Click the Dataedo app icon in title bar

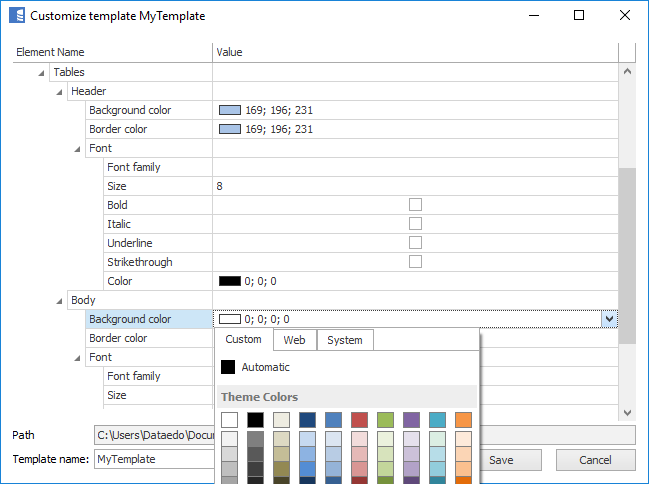15,16
